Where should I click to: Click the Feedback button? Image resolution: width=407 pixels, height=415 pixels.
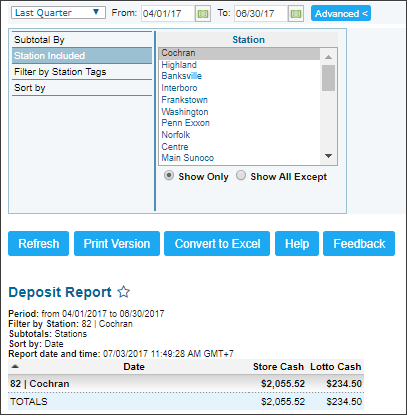pyautogui.click(x=359, y=244)
